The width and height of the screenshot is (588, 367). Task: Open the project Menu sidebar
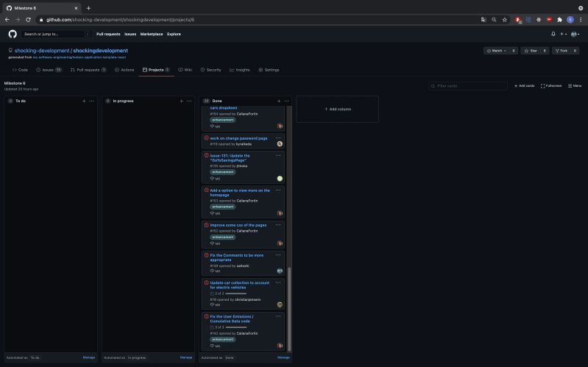point(575,86)
